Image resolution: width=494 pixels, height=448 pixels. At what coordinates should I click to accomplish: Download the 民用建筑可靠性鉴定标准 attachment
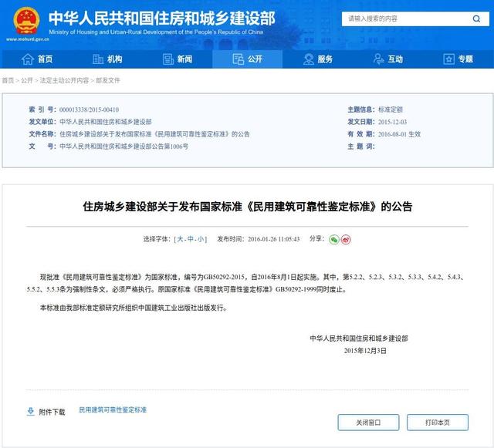coord(113,410)
